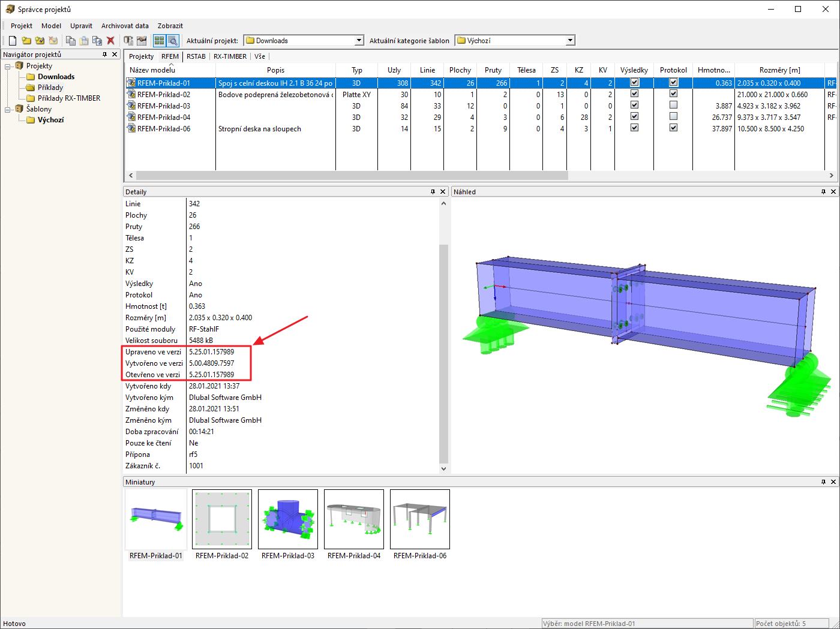Screen dimensions: 840x629
Task: Click the Správce projektů app icon in title bar
Action: click(x=10, y=9)
